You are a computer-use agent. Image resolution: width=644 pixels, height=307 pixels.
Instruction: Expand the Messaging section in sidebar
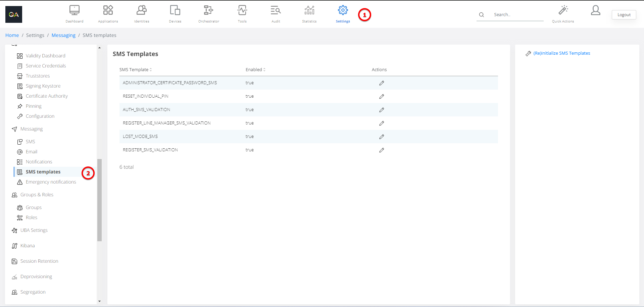(x=32, y=129)
